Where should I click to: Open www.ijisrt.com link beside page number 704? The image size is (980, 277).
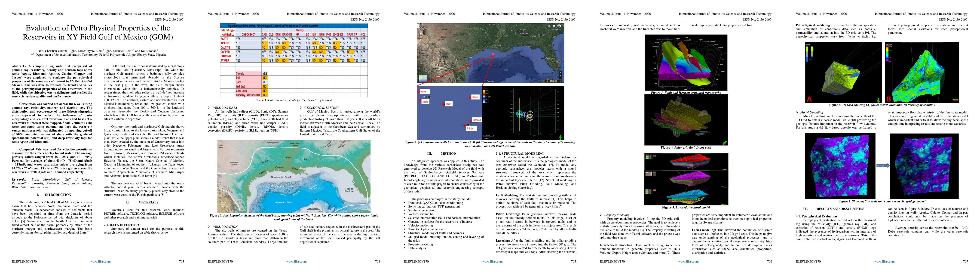(x=296, y=262)
